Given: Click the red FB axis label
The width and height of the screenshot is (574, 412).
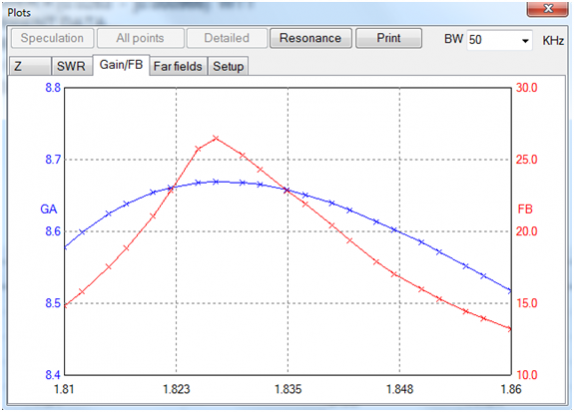Looking at the screenshot, I should (x=525, y=209).
